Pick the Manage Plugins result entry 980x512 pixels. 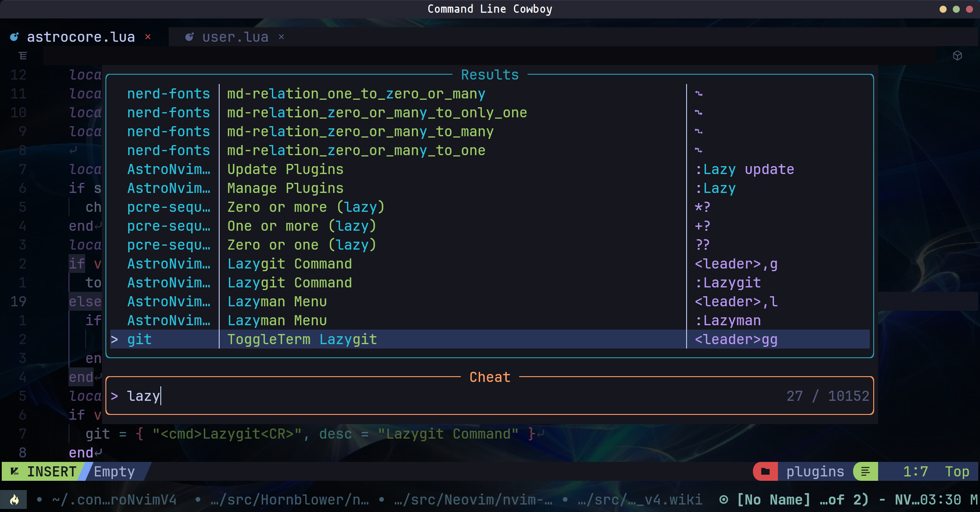coord(285,188)
